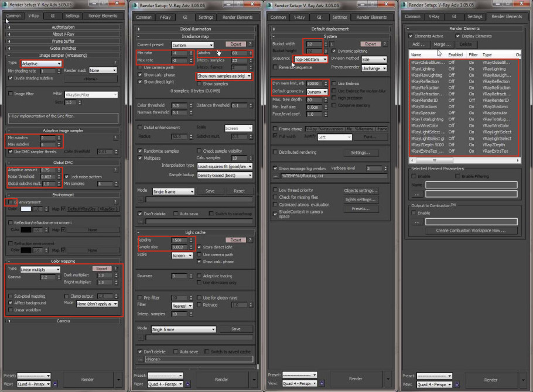The image size is (533, 392).
Task: Click the Refraction environment black color swatch
Action: 26,250
